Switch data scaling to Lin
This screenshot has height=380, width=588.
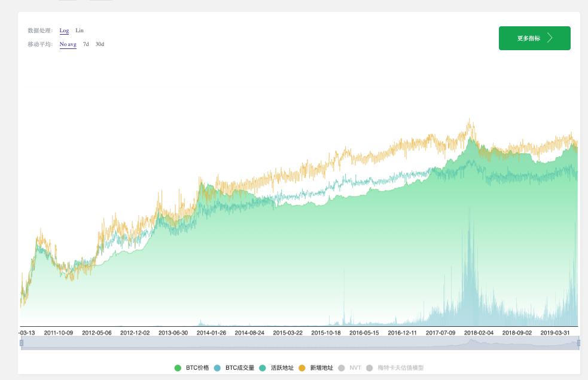point(80,30)
